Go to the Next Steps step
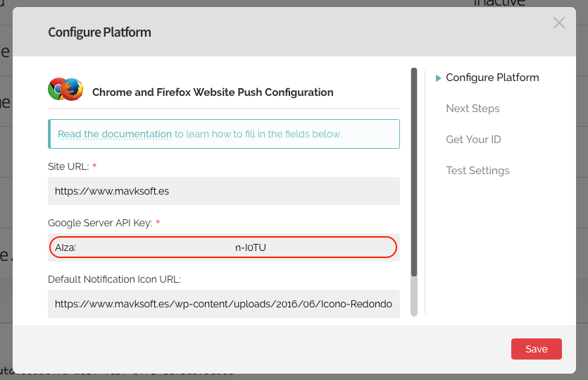Viewport: 588px width, 380px height. click(473, 109)
